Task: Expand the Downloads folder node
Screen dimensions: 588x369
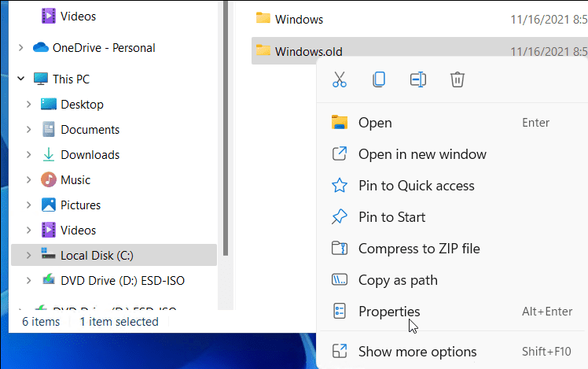Action: coord(29,155)
